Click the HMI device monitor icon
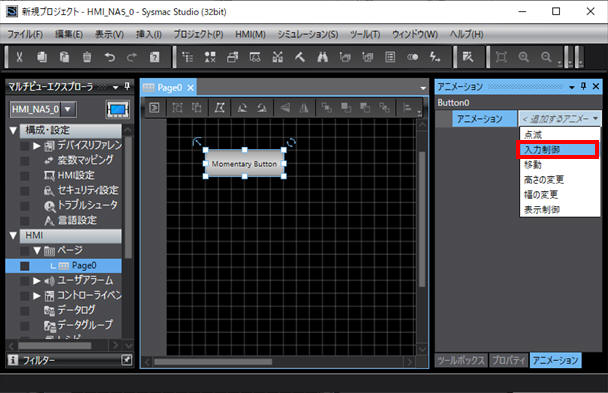The height and width of the screenshot is (393, 608). tap(117, 110)
